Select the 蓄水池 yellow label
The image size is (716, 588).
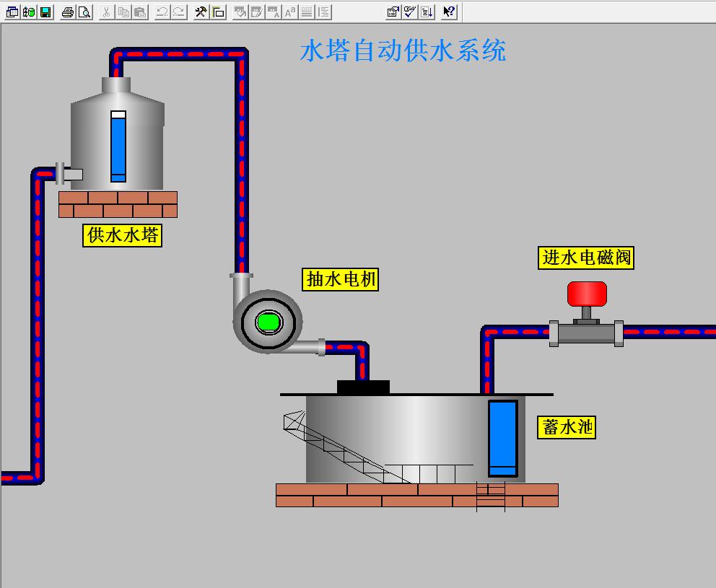(x=567, y=427)
